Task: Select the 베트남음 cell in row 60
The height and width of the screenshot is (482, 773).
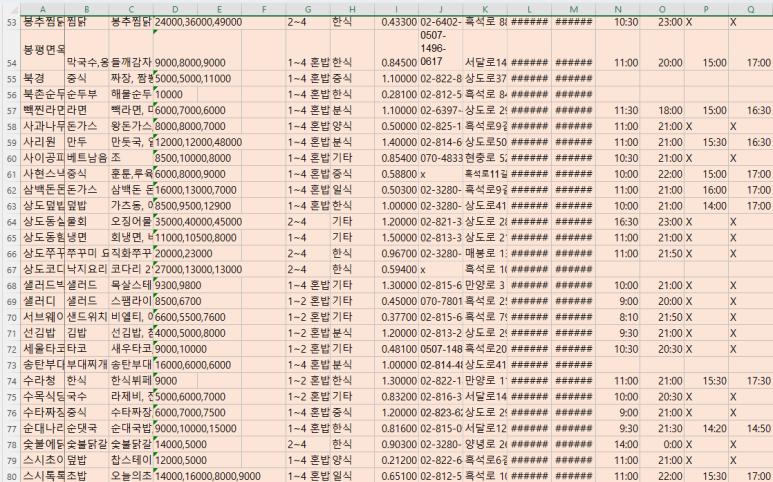Action: [87, 158]
